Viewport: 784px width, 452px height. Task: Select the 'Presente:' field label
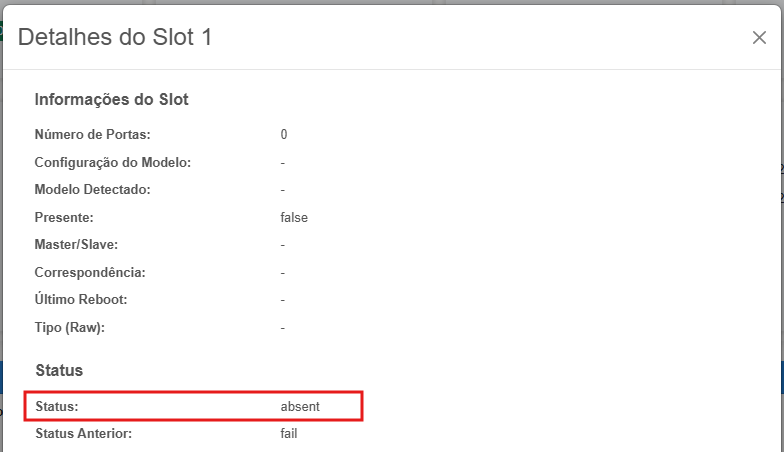click(64, 217)
